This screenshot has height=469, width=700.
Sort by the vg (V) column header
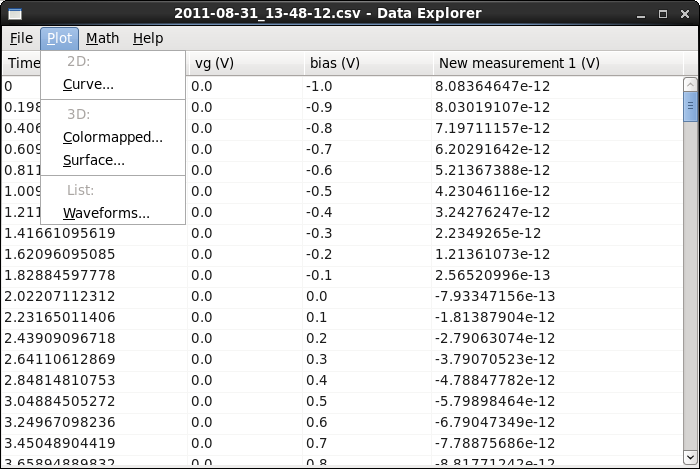[x=245, y=63]
